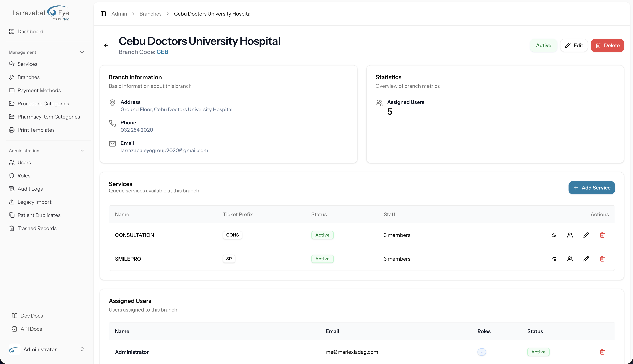
Task: Open staff members icon for CONSULTATION
Action: (570, 235)
